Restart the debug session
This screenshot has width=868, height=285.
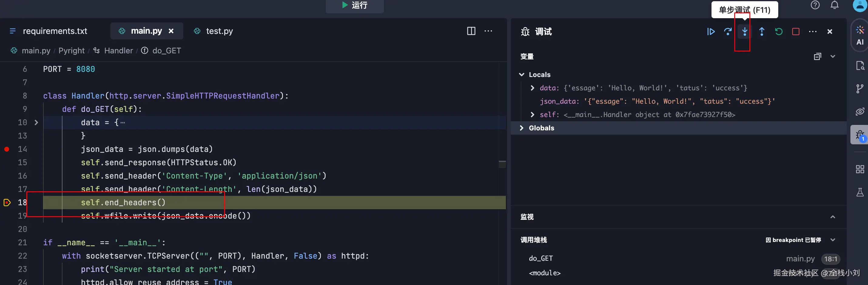click(x=779, y=32)
